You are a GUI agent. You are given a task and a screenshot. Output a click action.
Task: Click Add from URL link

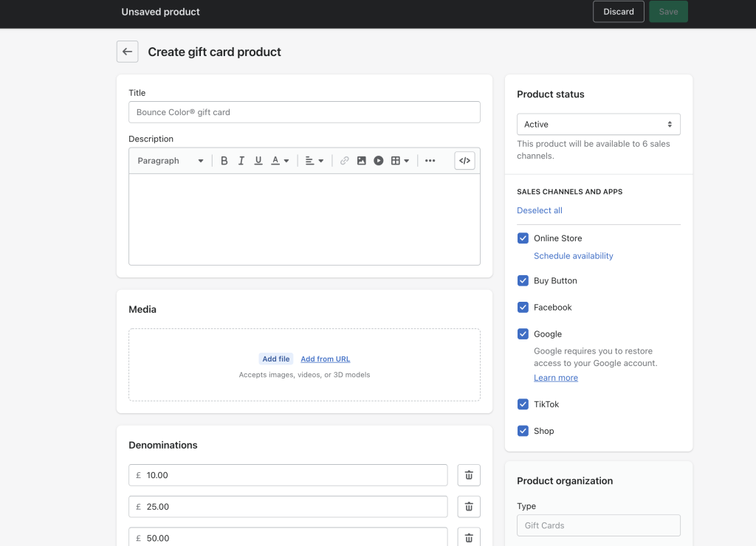point(326,359)
